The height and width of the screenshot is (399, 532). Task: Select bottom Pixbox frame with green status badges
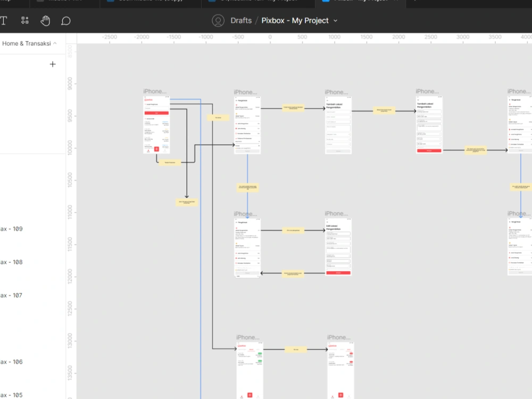pos(250,370)
